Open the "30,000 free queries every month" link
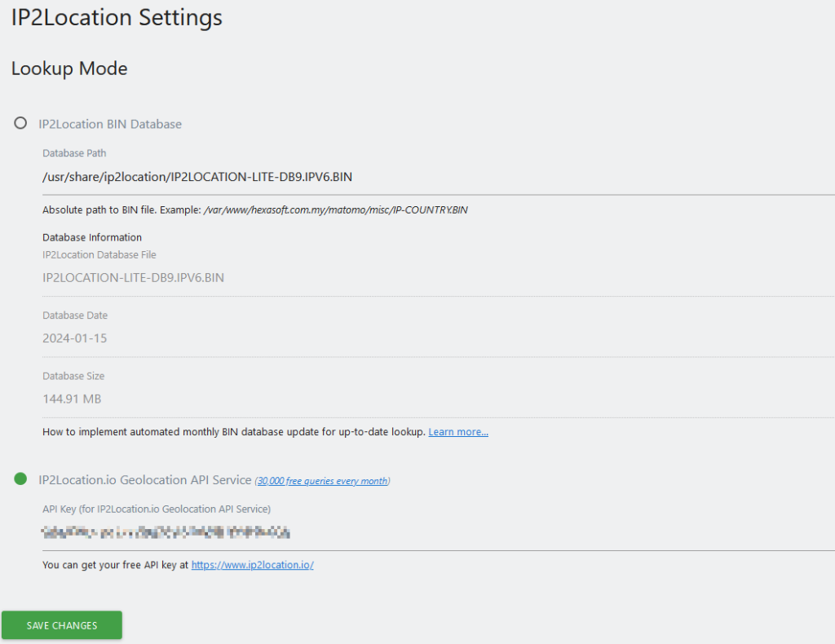 coord(322,481)
